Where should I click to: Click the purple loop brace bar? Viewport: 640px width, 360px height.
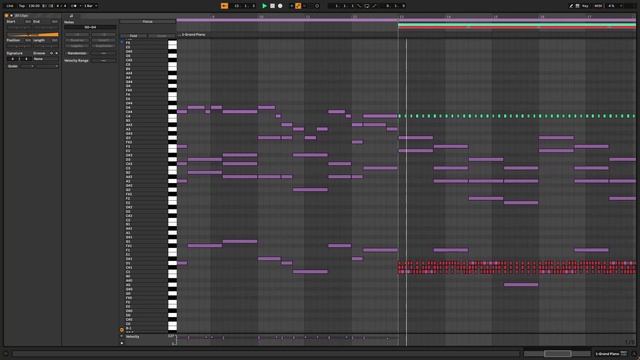406,20
